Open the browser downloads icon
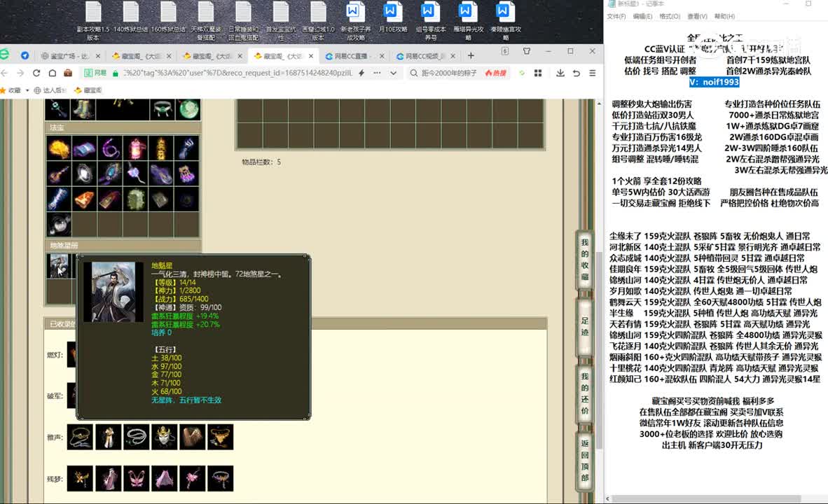The image size is (828, 504). click(560, 73)
